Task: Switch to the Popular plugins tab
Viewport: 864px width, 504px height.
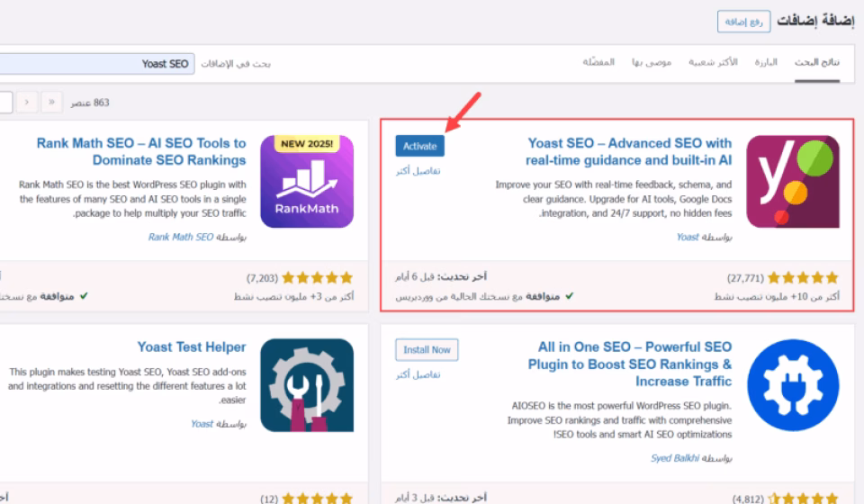Action: (714, 63)
